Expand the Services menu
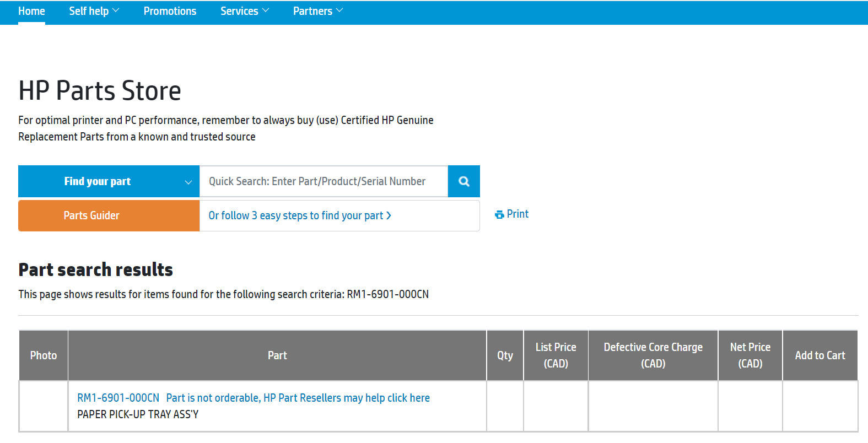 click(x=244, y=11)
